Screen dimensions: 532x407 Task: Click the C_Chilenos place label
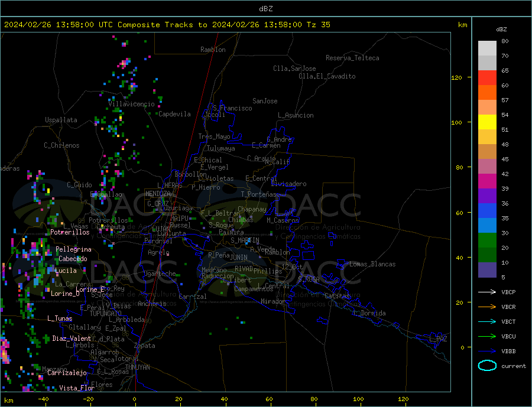(x=61, y=145)
